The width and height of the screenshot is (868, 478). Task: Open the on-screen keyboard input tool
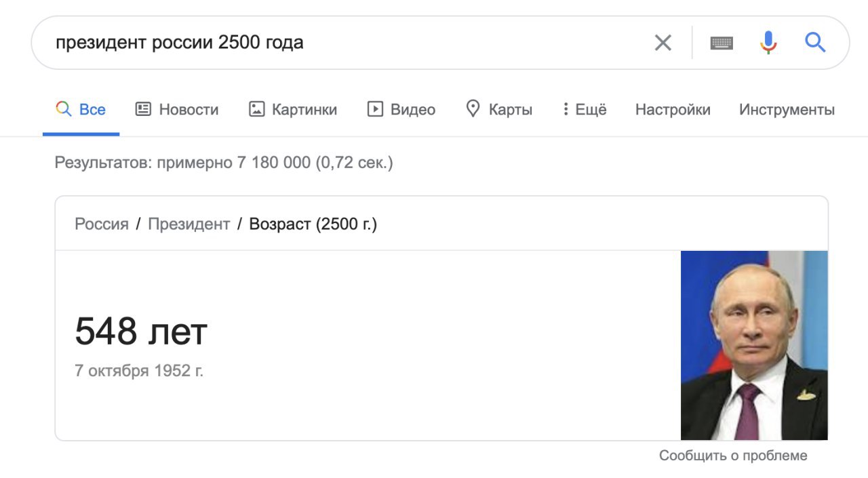click(722, 43)
